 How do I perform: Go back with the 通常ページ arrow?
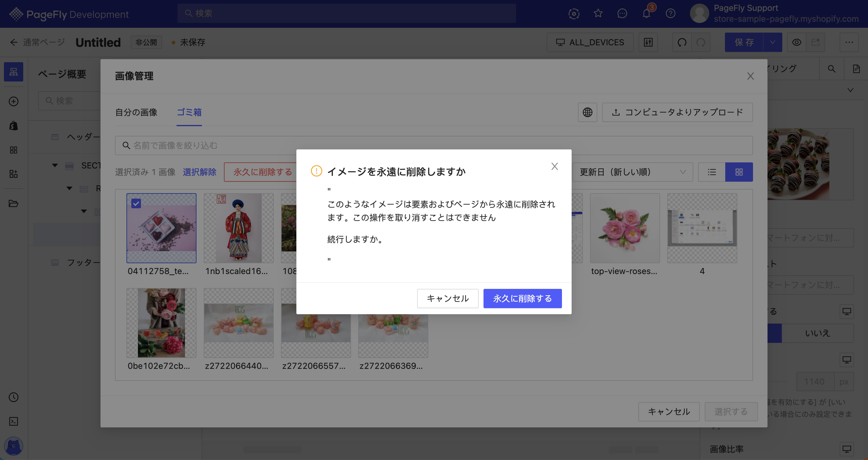pyautogui.click(x=14, y=42)
